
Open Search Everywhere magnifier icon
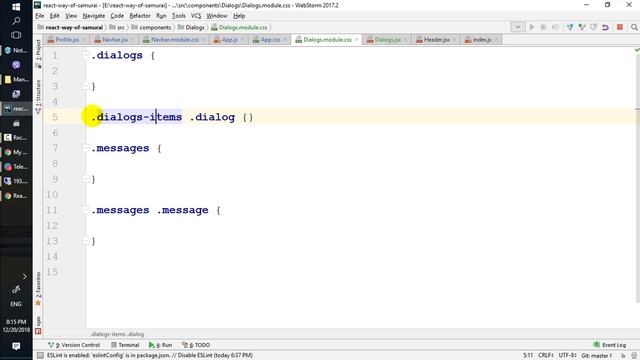(634, 27)
